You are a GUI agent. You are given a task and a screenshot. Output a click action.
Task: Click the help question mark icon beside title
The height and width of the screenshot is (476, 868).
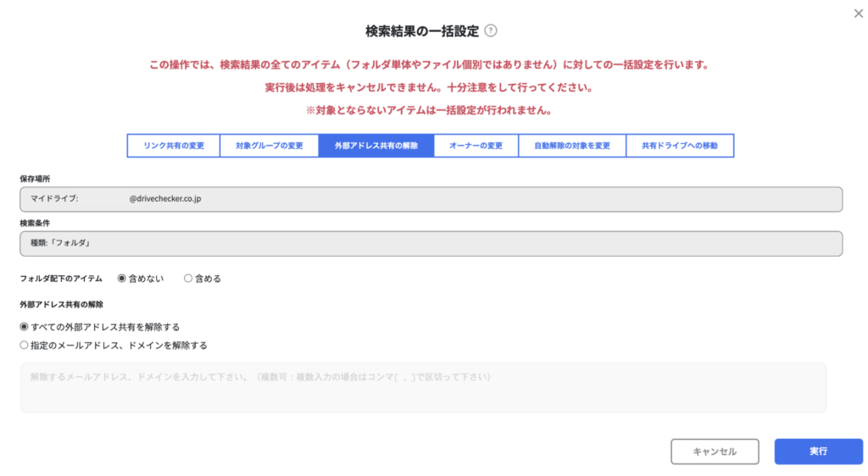(x=491, y=31)
